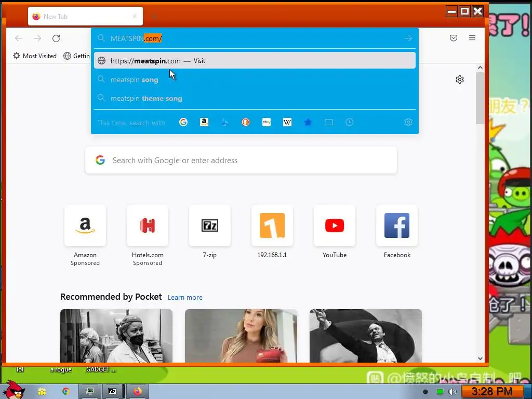Open a new tab with plus button

pyautogui.click(x=154, y=16)
